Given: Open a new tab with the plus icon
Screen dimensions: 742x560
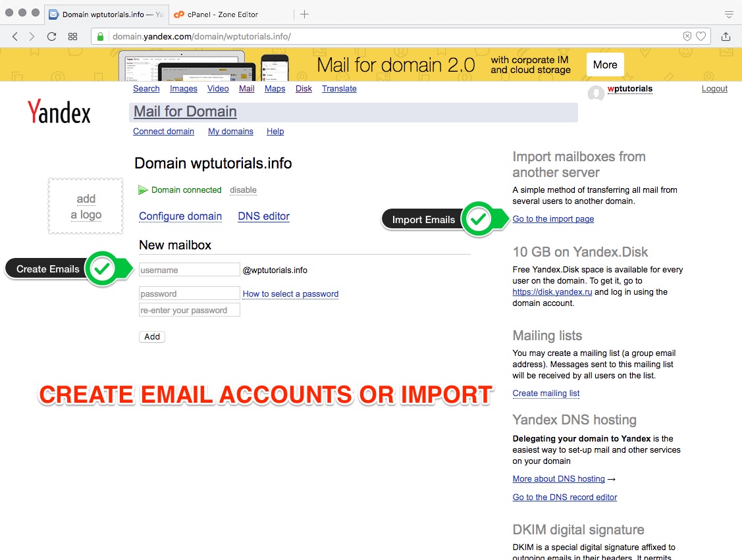Looking at the screenshot, I should (305, 14).
